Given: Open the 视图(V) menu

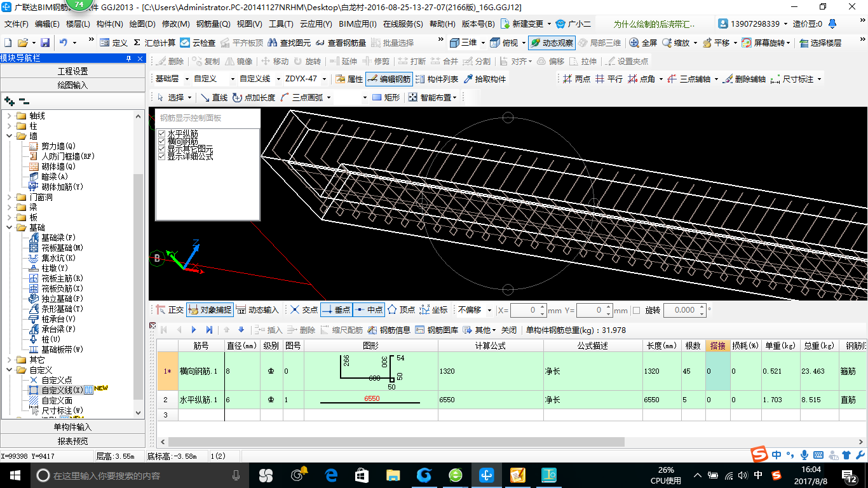Looking at the screenshot, I should pos(249,24).
